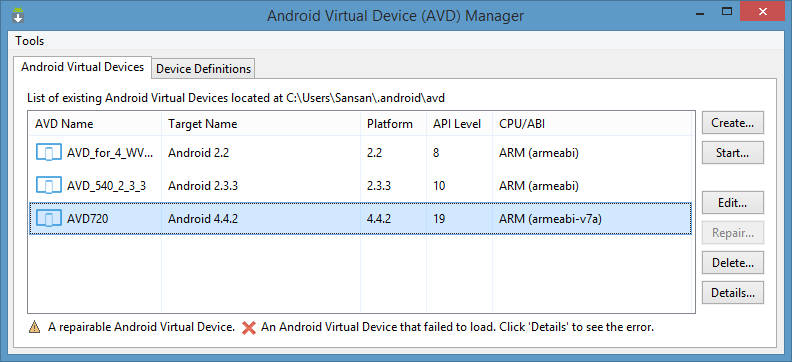Click the Create... button
Screen dimensions: 792x362
pyautogui.click(x=732, y=123)
